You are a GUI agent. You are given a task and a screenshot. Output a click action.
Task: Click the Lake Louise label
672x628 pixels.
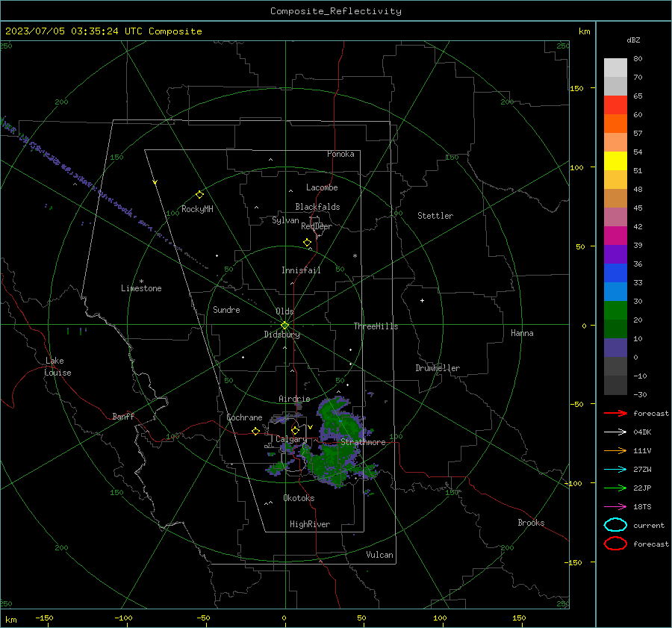57,367
